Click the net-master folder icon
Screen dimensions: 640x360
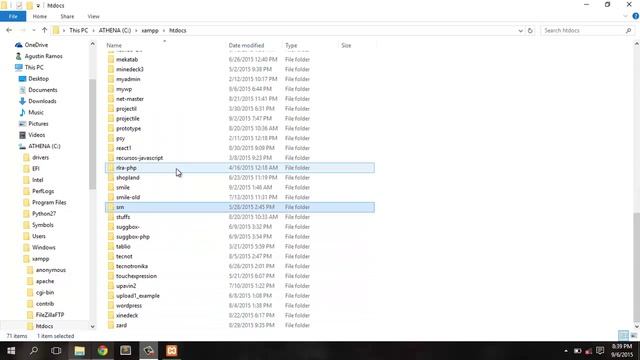point(111,99)
